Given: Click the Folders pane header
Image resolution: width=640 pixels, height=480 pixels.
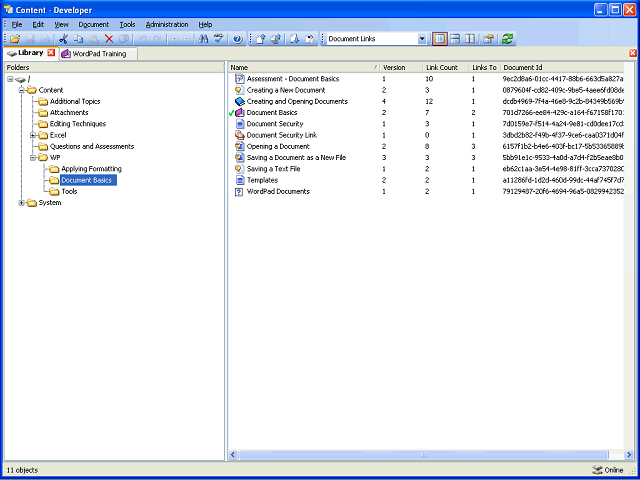Looking at the screenshot, I should click(114, 68).
